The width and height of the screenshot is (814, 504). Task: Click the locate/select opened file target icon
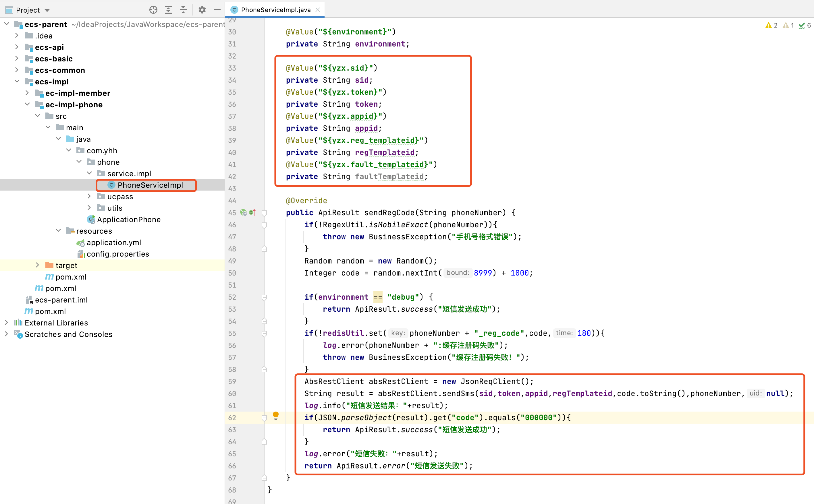[153, 10]
